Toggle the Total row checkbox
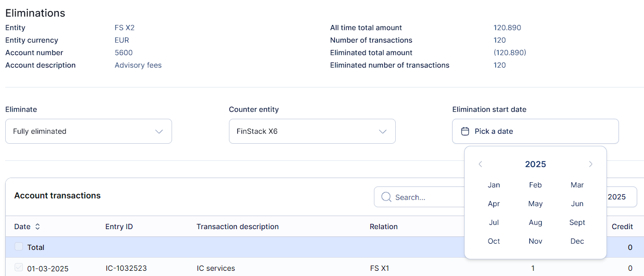644x276 pixels. click(x=19, y=247)
